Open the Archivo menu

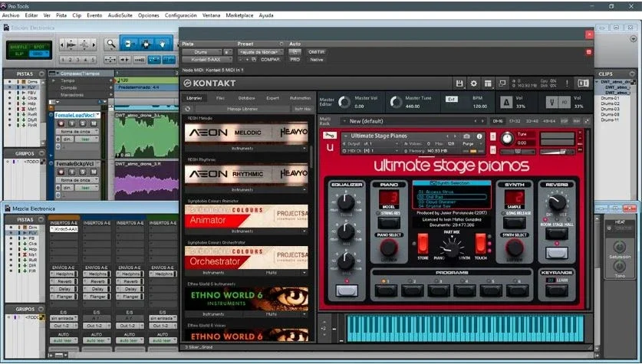[x=11, y=15]
